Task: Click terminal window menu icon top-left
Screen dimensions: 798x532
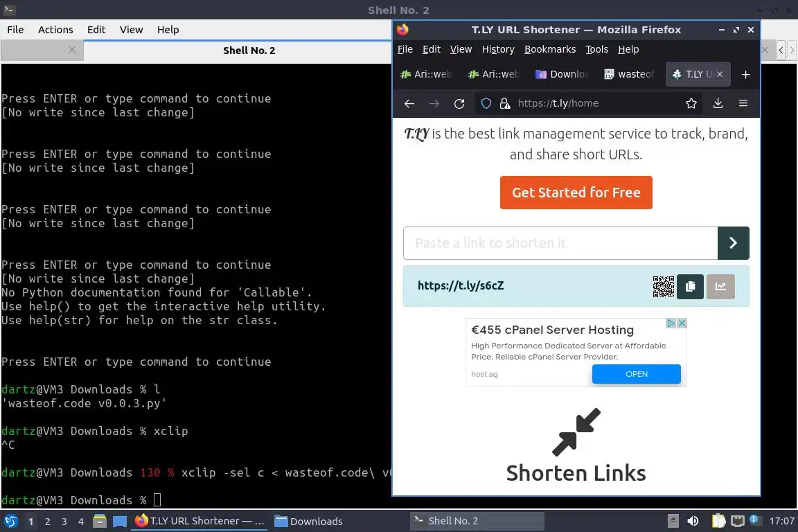Action: (x=9, y=10)
